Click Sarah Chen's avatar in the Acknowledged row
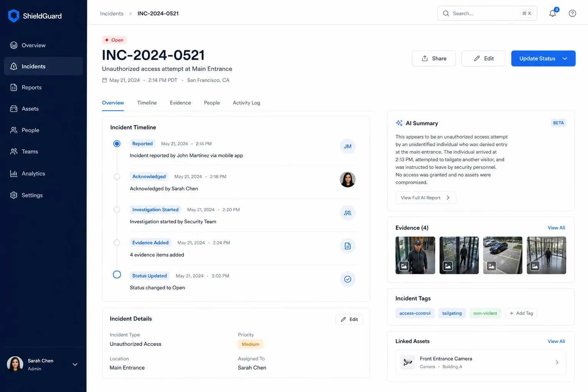This screenshot has width=588, height=392. coord(348,180)
